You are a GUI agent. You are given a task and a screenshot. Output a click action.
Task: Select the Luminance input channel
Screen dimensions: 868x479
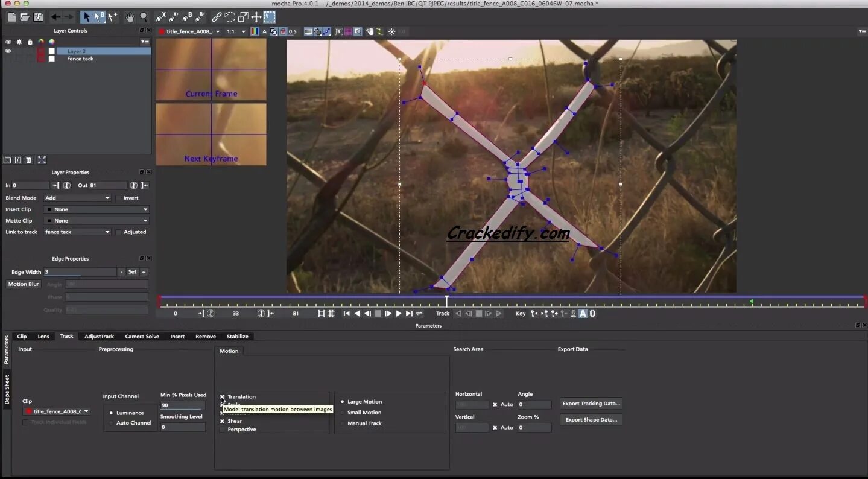point(111,413)
